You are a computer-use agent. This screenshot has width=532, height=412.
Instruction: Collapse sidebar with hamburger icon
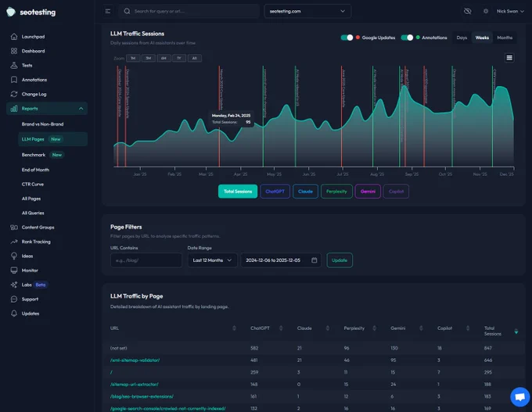[x=108, y=11]
